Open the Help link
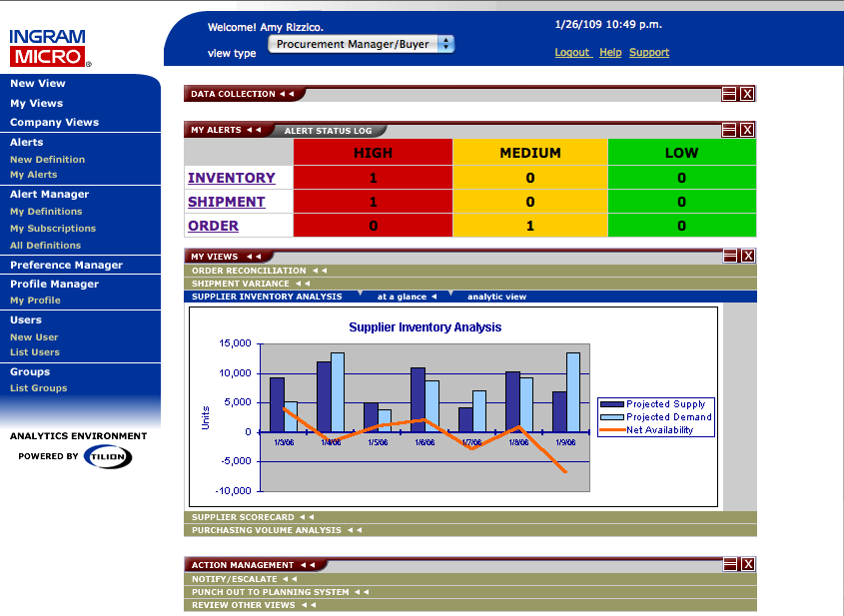This screenshot has height=616, width=844. click(610, 52)
